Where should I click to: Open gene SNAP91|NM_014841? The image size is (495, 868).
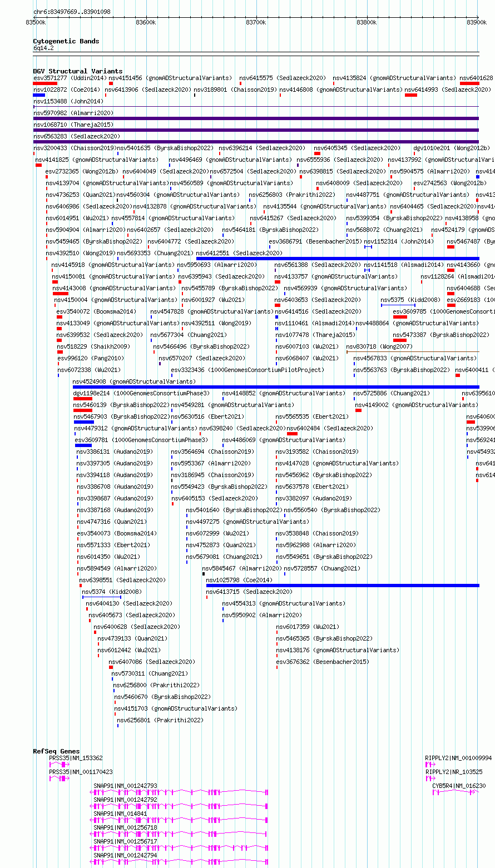pyautogui.click(x=120, y=814)
